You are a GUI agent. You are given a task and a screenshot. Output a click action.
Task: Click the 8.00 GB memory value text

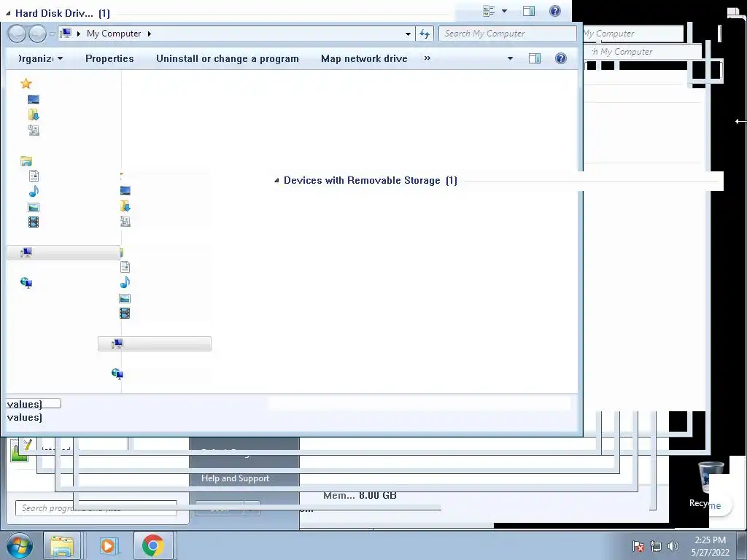pos(378,495)
